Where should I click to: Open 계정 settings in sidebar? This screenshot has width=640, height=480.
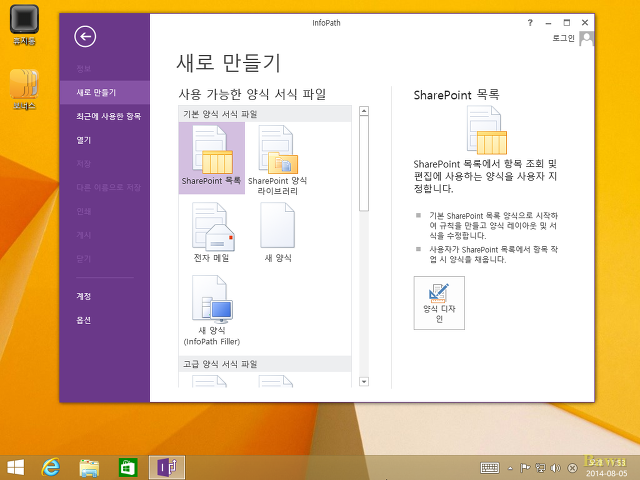(105, 296)
